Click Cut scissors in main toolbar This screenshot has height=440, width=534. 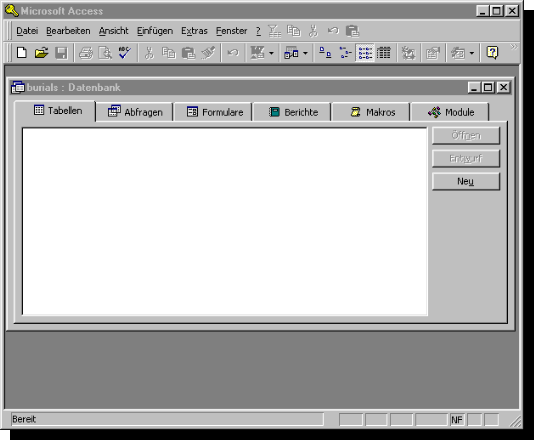point(149,53)
